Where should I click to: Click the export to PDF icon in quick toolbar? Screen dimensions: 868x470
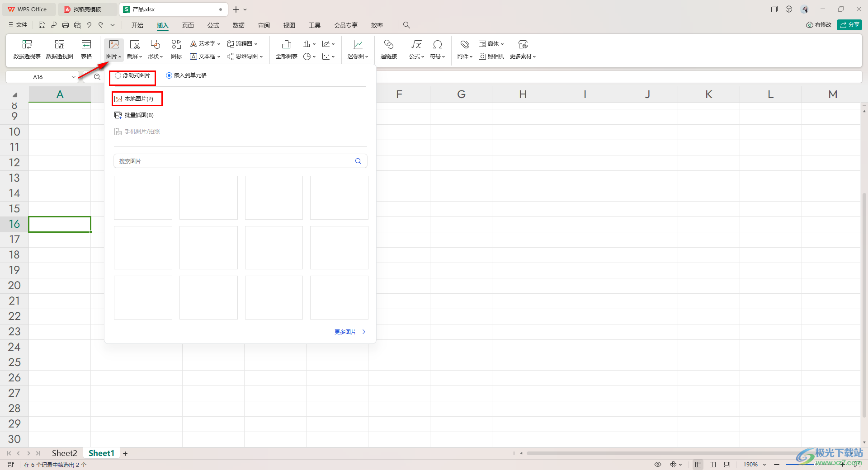click(54, 25)
